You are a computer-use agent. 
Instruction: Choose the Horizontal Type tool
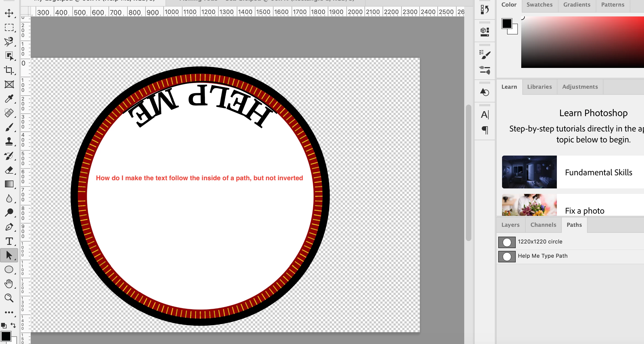click(x=9, y=241)
